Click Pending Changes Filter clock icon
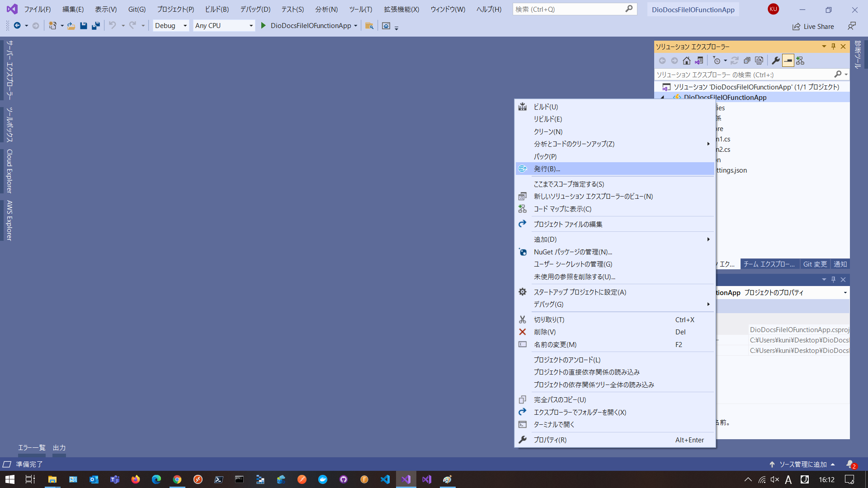This screenshot has width=868, height=488. pyautogui.click(x=717, y=61)
